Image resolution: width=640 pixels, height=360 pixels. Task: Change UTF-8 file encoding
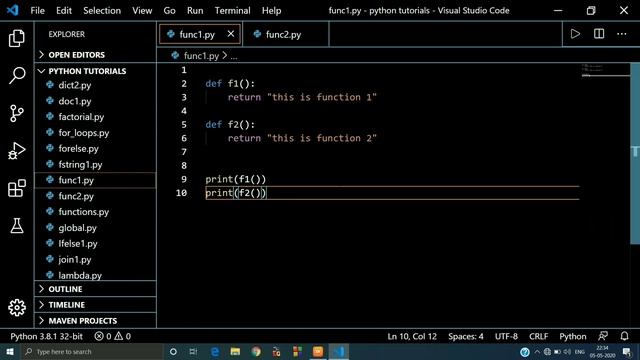pyautogui.click(x=506, y=336)
